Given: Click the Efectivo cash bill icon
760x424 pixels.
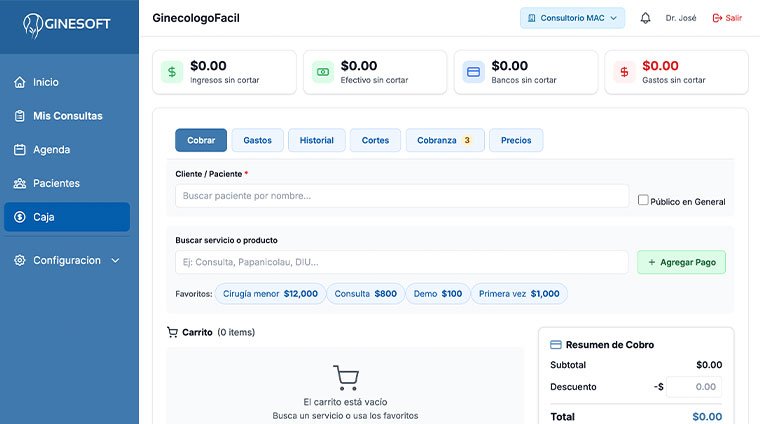Looking at the screenshot, I should [323, 72].
